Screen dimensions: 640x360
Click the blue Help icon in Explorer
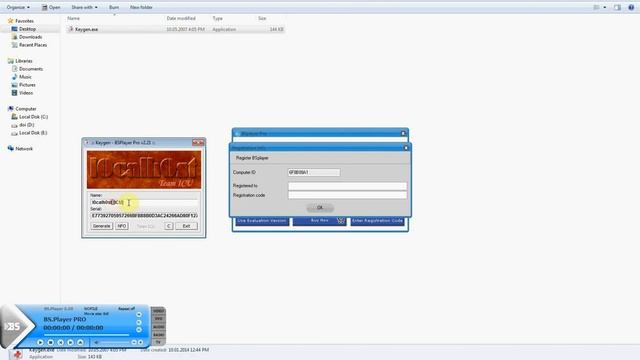pos(631,7)
